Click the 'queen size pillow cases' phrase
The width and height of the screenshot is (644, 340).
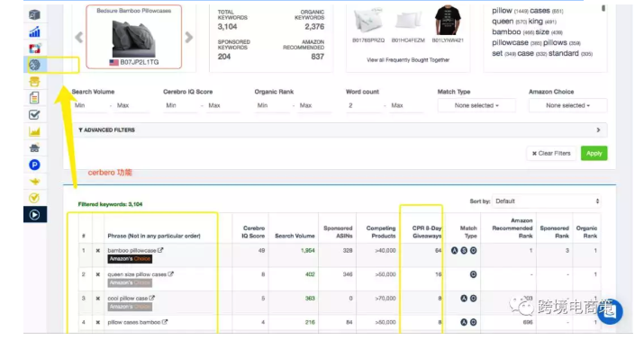137,274
